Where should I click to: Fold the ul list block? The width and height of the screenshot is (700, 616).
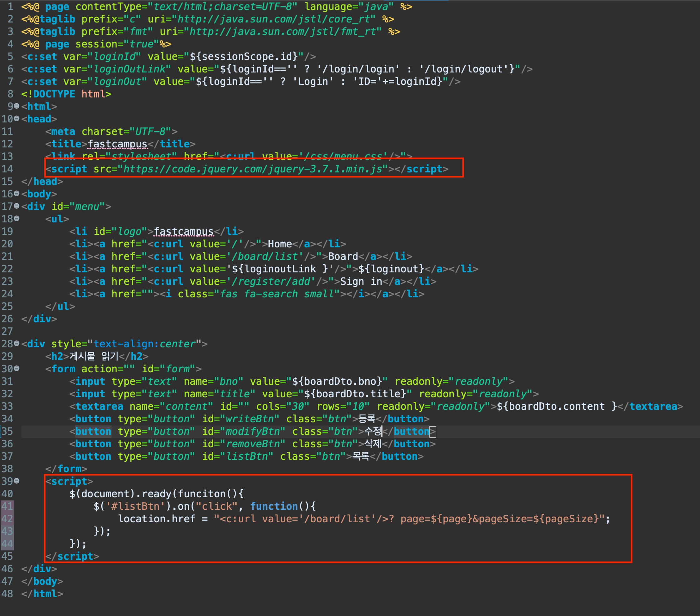click(x=16, y=218)
